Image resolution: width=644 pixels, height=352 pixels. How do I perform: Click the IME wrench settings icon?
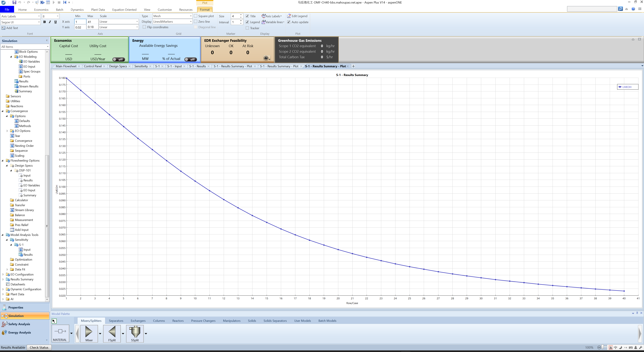pyautogui.click(x=640, y=347)
